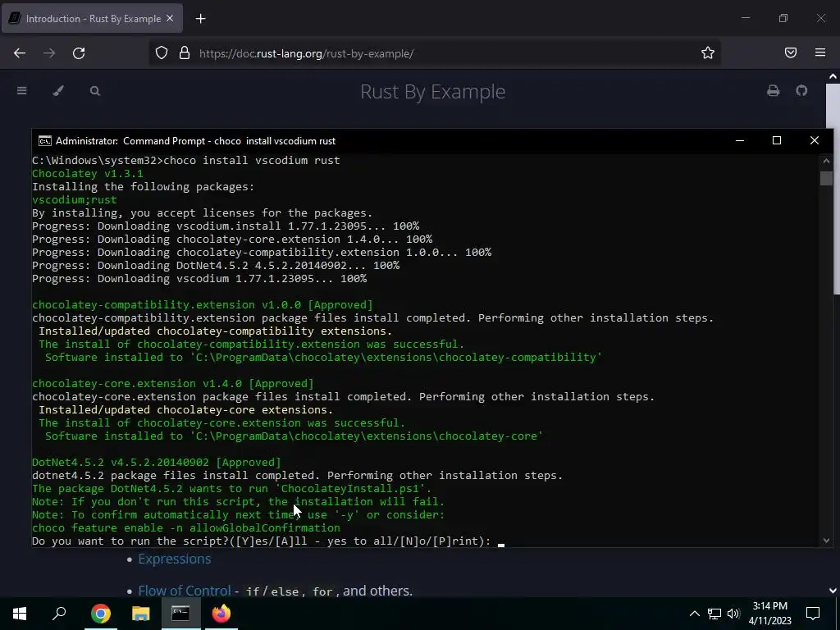Viewport: 840px width, 630px height.
Task: Open the theme paintbrush icon
Action: point(58,91)
